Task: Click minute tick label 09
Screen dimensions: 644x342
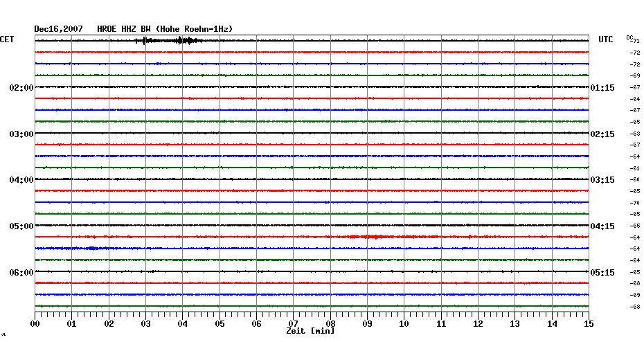Action: click(x=367, y=324)
